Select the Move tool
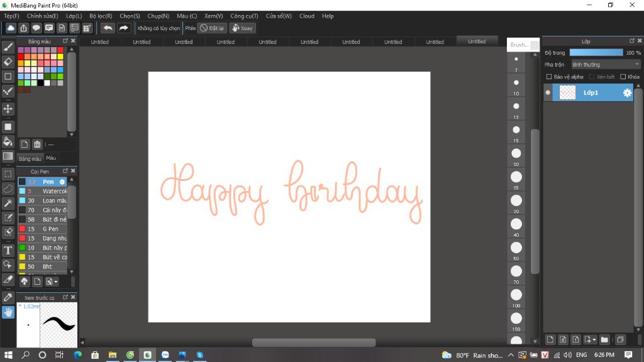The image size is (644, 362). (8, 109)
